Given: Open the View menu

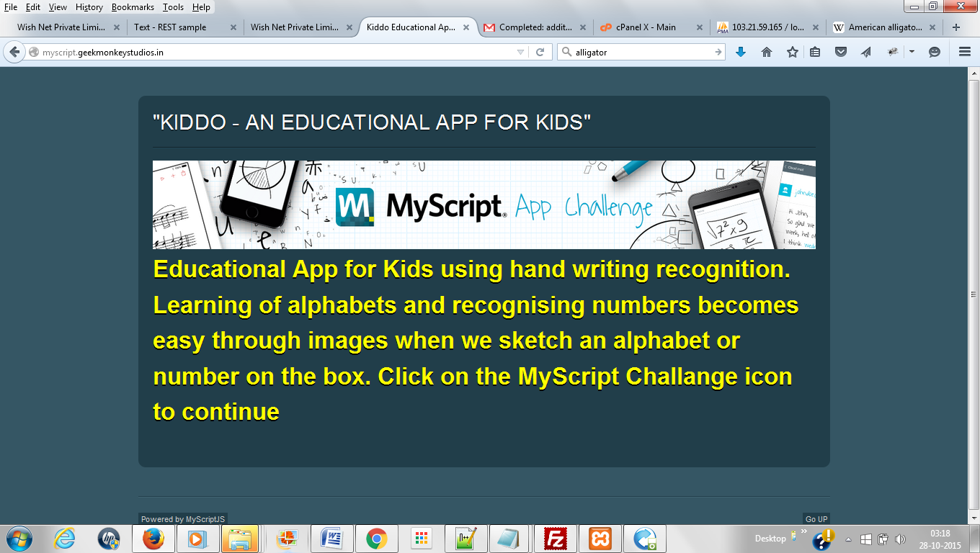Looking at the screenshot, I should pyautogui.click(x=58, y=7).
